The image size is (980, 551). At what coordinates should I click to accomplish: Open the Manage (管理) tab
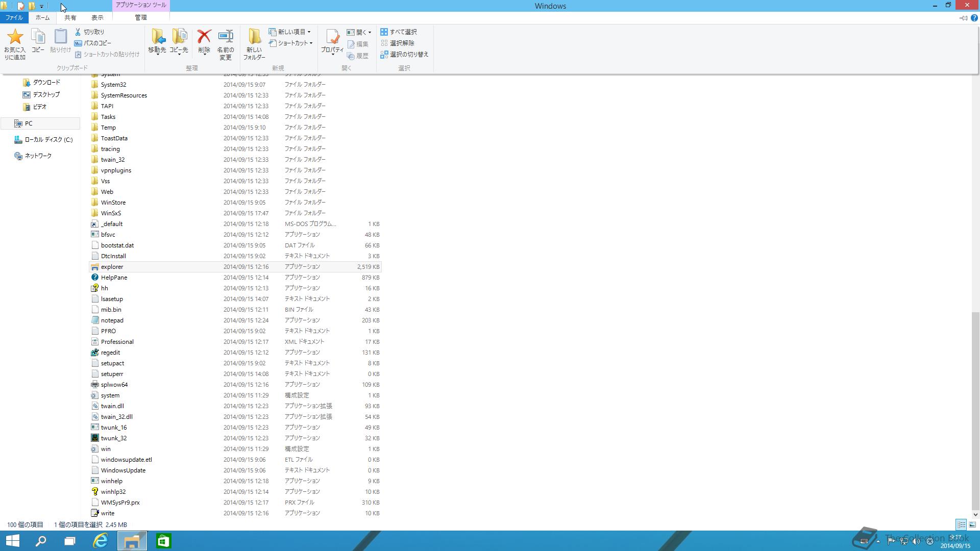pyautogui.click(x=141, y=17)
